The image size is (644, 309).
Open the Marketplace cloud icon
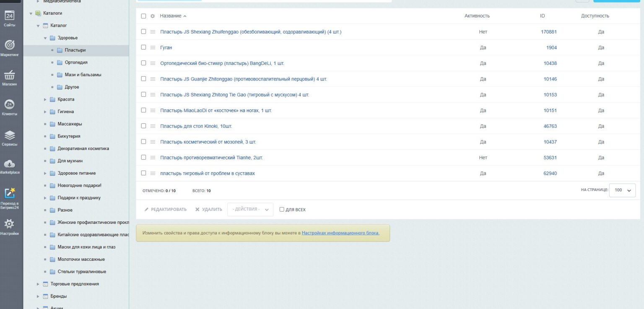(9, 164)
